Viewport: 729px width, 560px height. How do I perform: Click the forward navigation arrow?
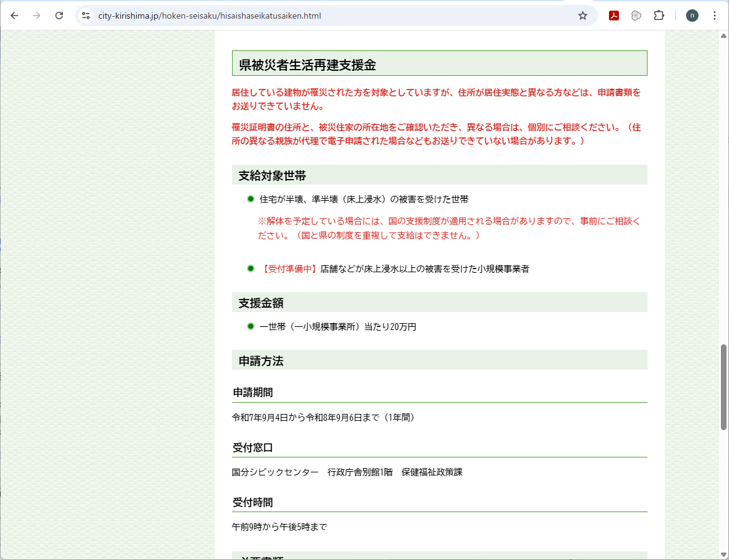(37, 16)
